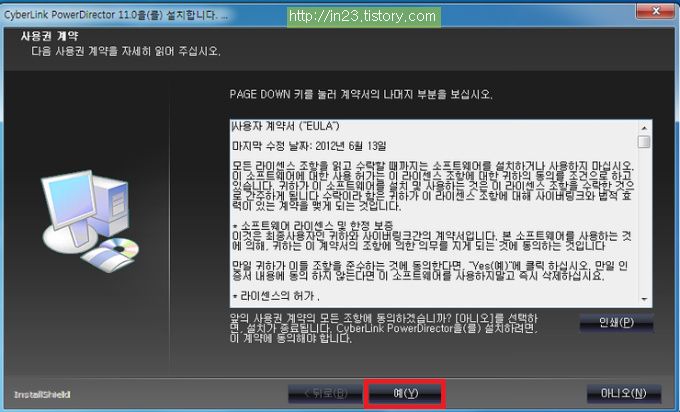Click the "앞의 사용권 계약의 모든 조항에" question text
The height and width of the screenshot is (412, 680).
pos(383,328)
